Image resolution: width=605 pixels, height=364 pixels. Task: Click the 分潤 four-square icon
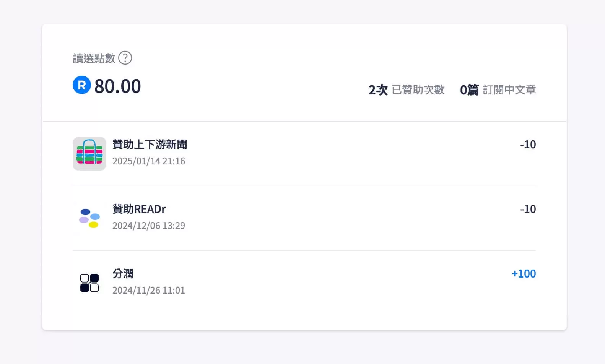tap(89, 283)
